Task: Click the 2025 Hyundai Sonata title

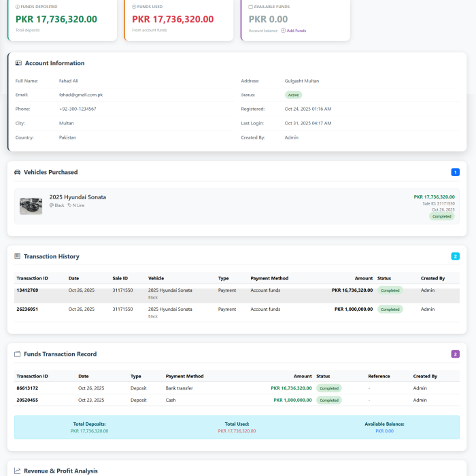Action: 78,197
